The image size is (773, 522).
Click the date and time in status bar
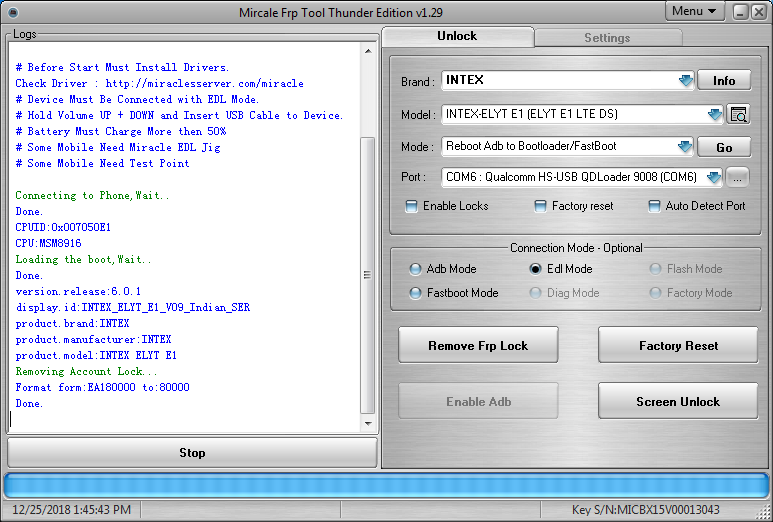pos(71,509)
